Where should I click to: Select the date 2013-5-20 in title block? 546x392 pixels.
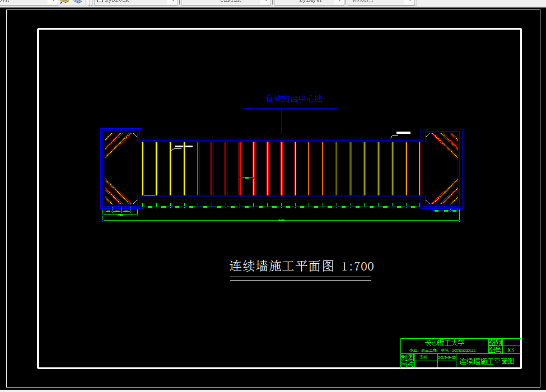[x=447, y=357]
